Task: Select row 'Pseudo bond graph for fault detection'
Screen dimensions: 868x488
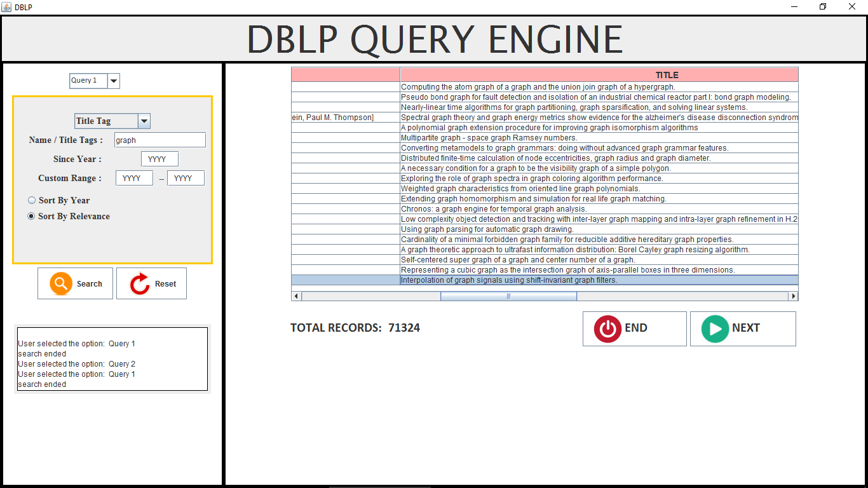Action: (x=545, y=97)
